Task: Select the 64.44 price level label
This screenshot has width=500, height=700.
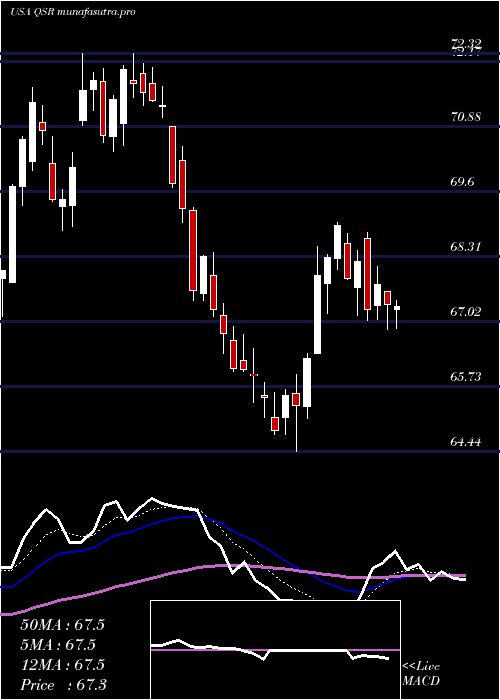Action: pos(466,442)
